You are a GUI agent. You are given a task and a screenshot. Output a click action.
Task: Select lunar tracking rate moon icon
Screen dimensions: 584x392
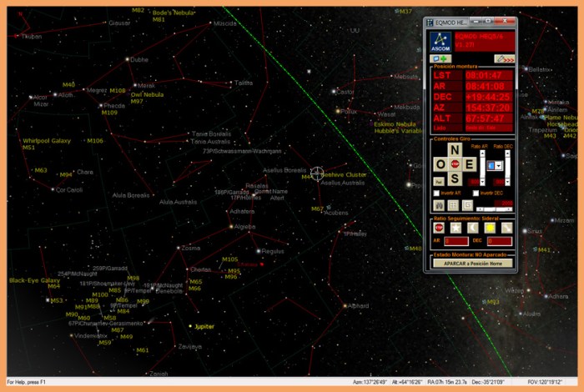pyautogui.click(x=471, y=226)
